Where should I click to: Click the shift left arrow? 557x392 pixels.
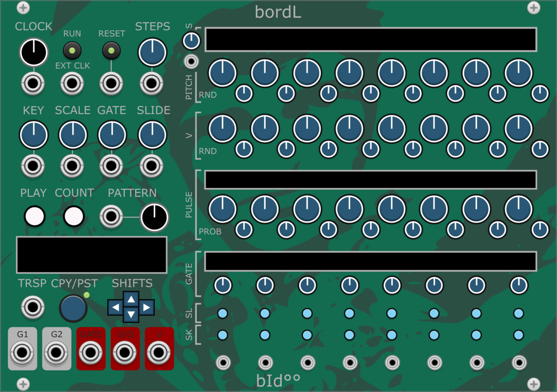coord(116,307)
